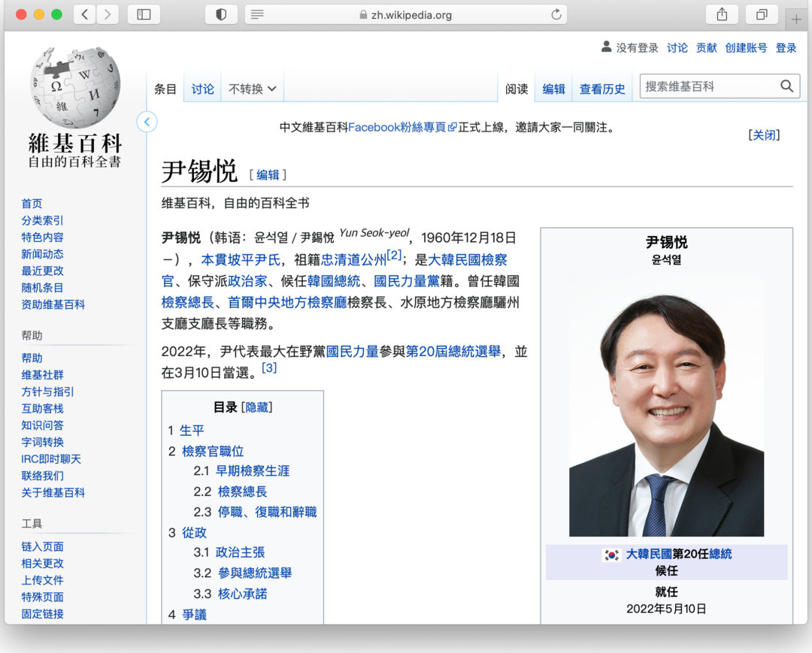The height and width of the screenshot is (653, 812).
Task: Open 新闻动态 sidebar link
Action: click(42, 254)
